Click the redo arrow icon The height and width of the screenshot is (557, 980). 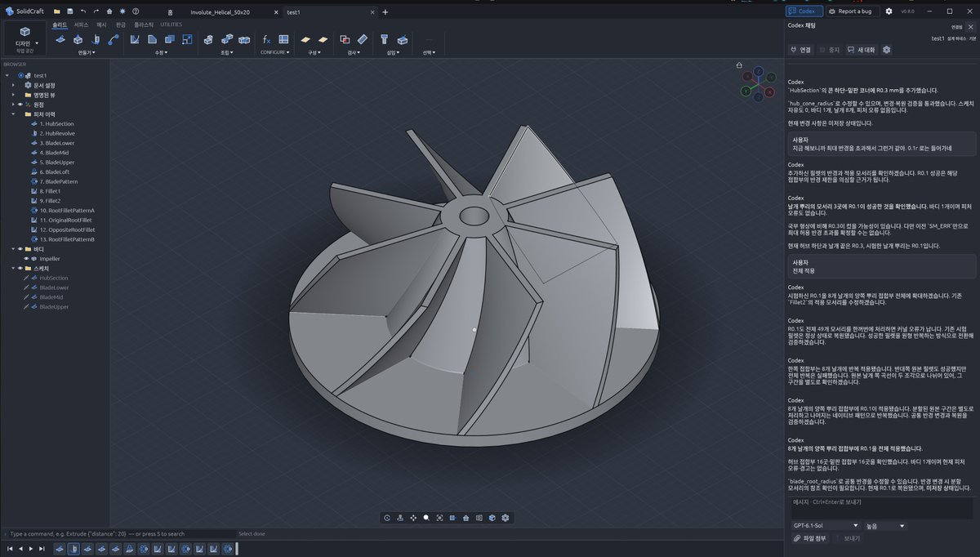96,12
